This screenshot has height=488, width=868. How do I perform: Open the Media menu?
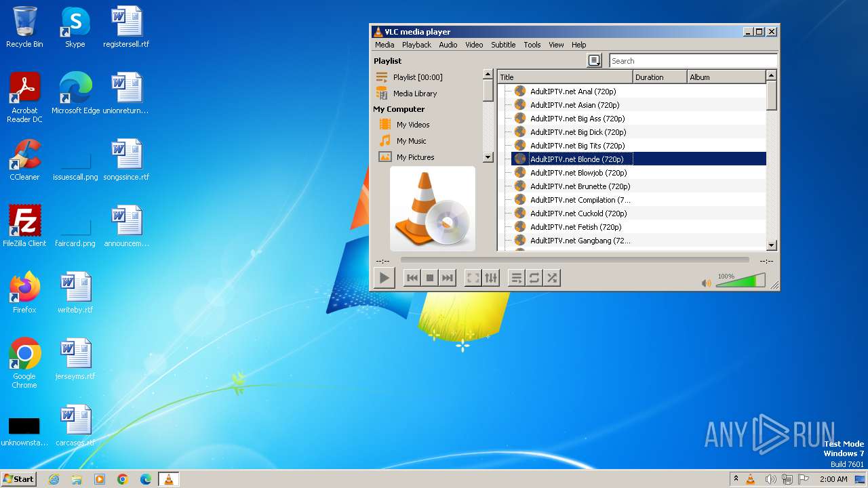(384, 45)
